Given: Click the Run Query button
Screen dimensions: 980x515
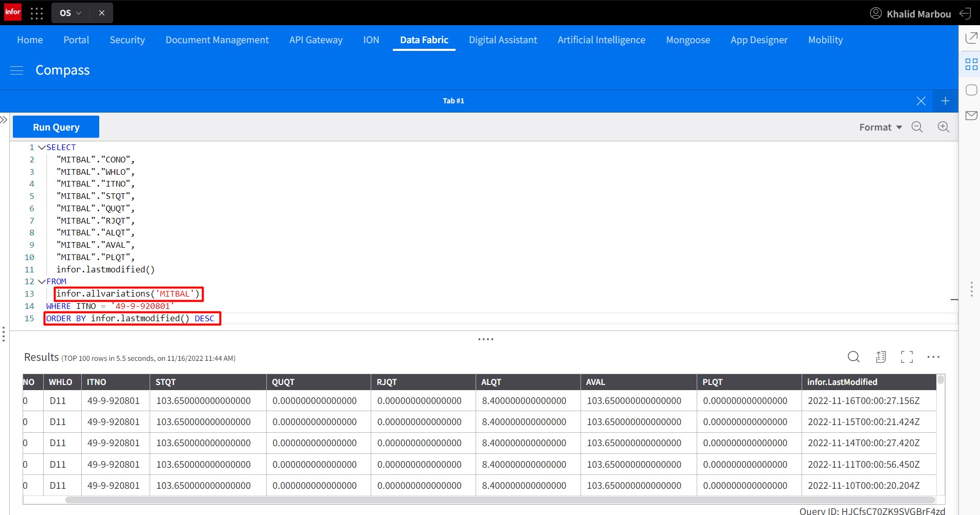Looking at the screenshot, I should (56, 127).
